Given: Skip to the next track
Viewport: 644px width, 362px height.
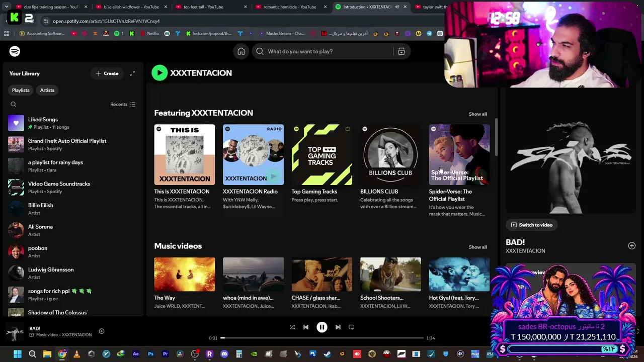Looking at the screenshot, I should tap(338, 327).
